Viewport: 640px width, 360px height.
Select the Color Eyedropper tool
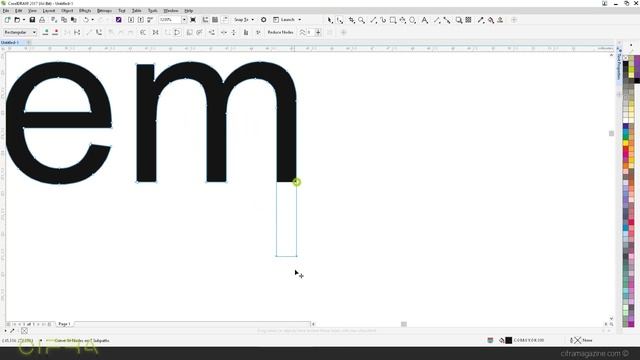click(481, 20)
